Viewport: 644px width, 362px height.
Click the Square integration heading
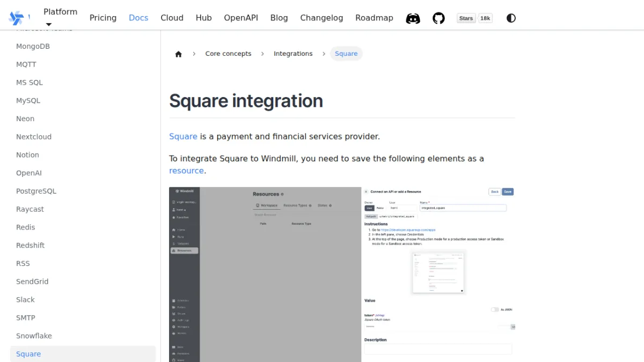click(246, 101)
